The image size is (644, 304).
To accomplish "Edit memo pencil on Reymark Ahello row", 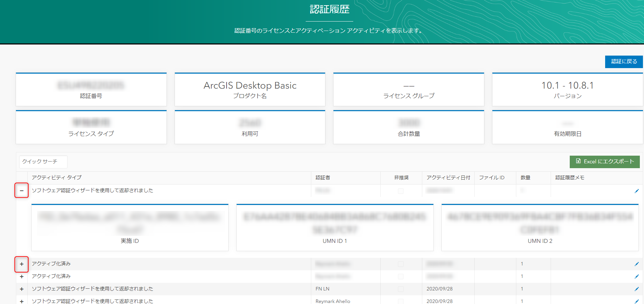I will [636, 301].
